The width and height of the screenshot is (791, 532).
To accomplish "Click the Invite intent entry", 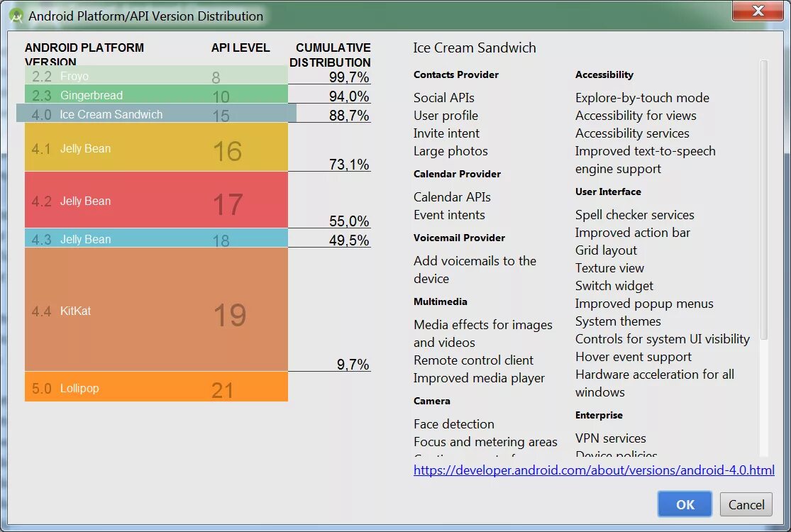I will 446,133.
